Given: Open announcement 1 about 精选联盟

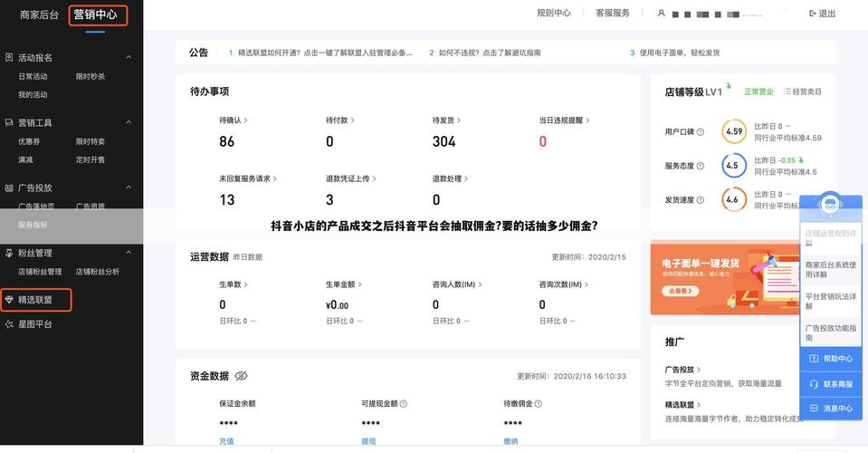Looking at the screenshot, I should click(320, 53).
